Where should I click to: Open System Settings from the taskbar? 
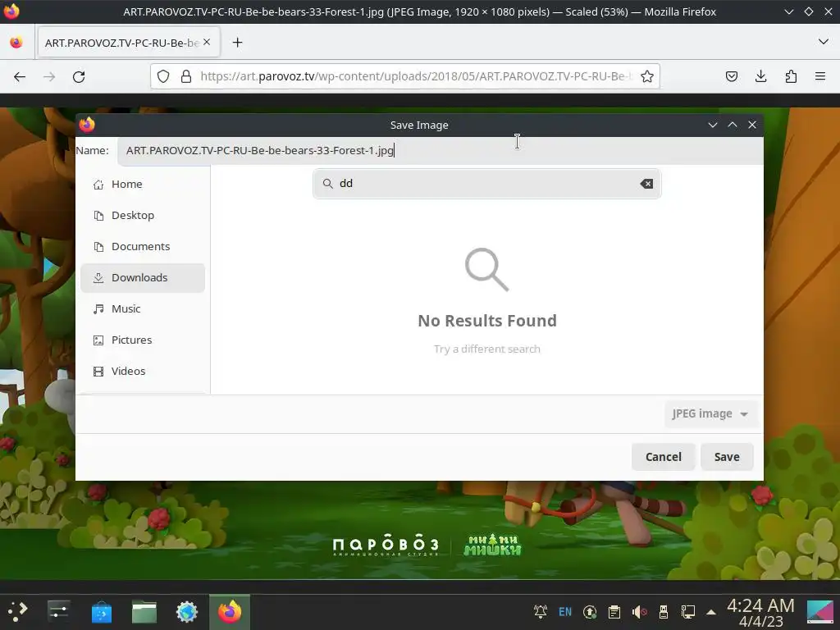tap(58, 610)
